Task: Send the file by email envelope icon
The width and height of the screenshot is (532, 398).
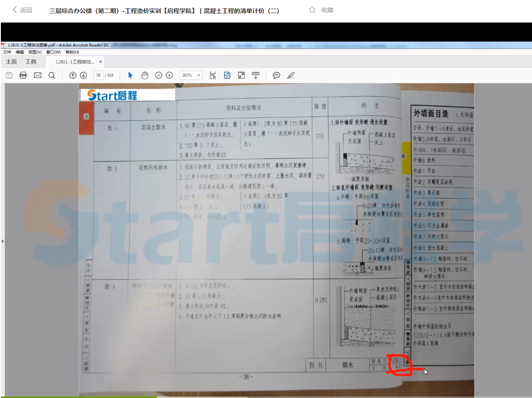Action: [x=38, y=75]
